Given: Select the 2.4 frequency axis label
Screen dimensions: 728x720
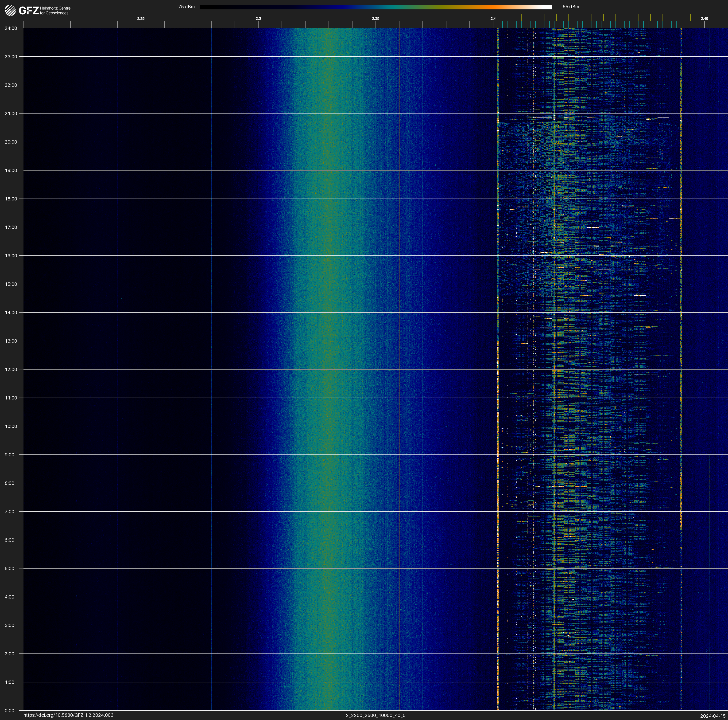Looking at the screenshot, I should click(x=493, y=19).
